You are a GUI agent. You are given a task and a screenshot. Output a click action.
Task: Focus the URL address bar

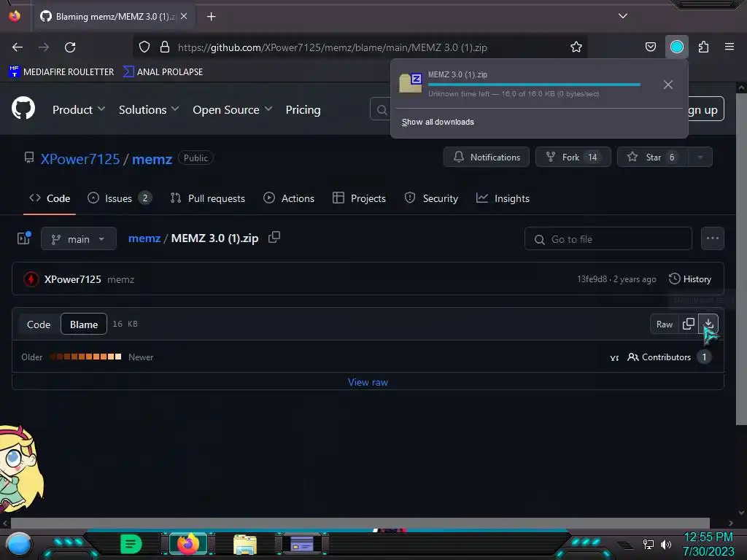coord(362,47)
